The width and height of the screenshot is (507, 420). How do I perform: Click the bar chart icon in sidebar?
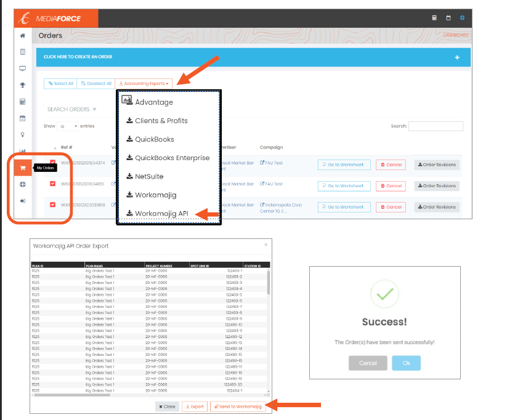[x=23, y=151]
